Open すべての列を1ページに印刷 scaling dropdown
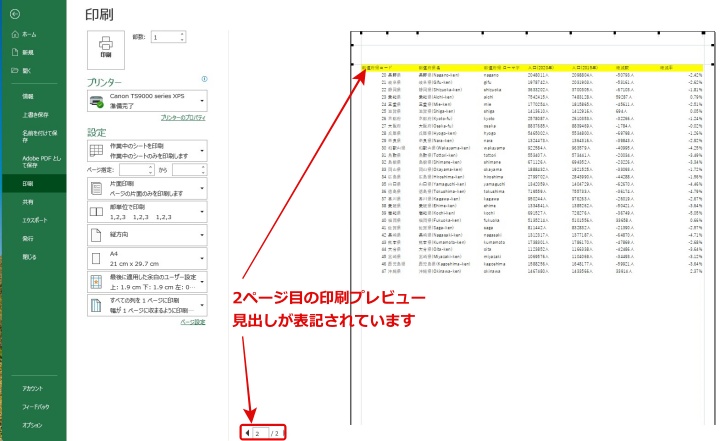 pyautogui.click(x=147, y=305)
